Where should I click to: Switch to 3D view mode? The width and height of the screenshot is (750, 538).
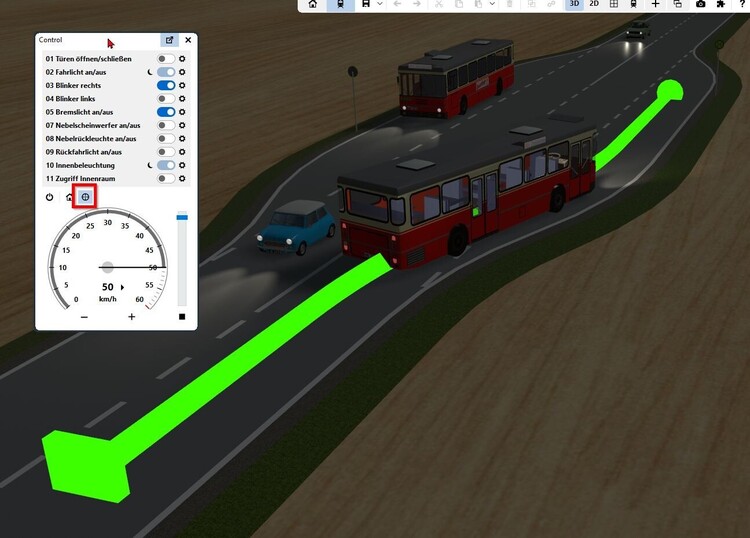[x=574, y=4]
